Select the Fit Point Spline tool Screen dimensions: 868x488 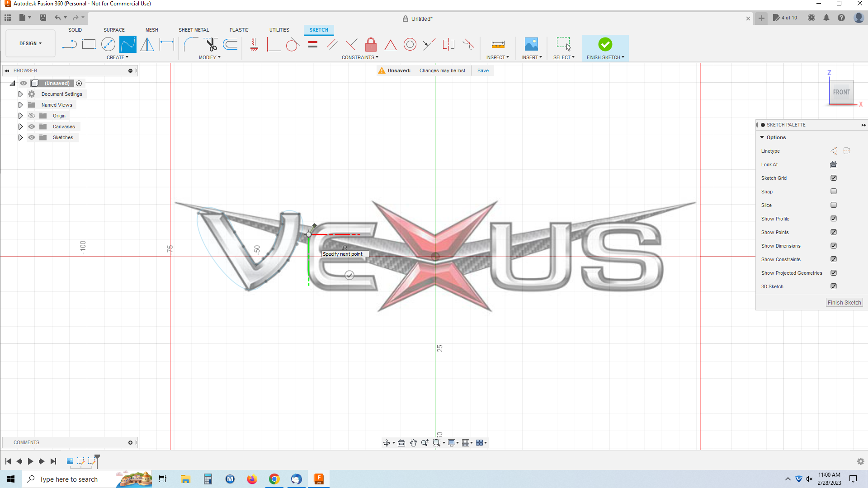pyautogui.click(x=128, y=44)
